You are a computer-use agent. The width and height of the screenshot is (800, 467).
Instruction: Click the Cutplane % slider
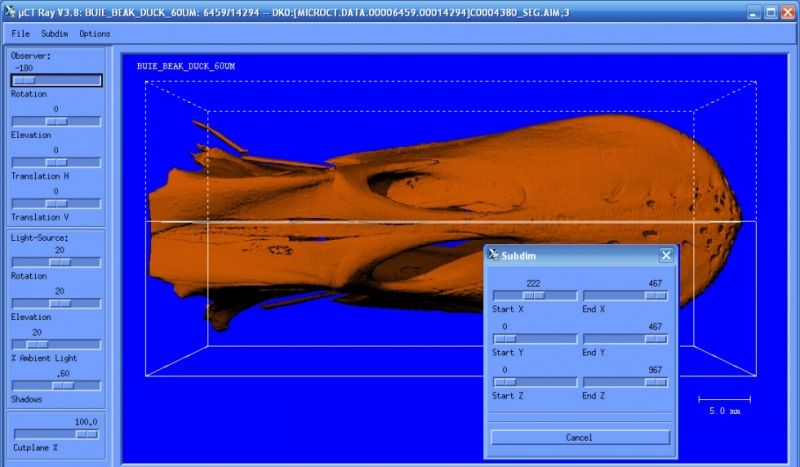[56, 434]
